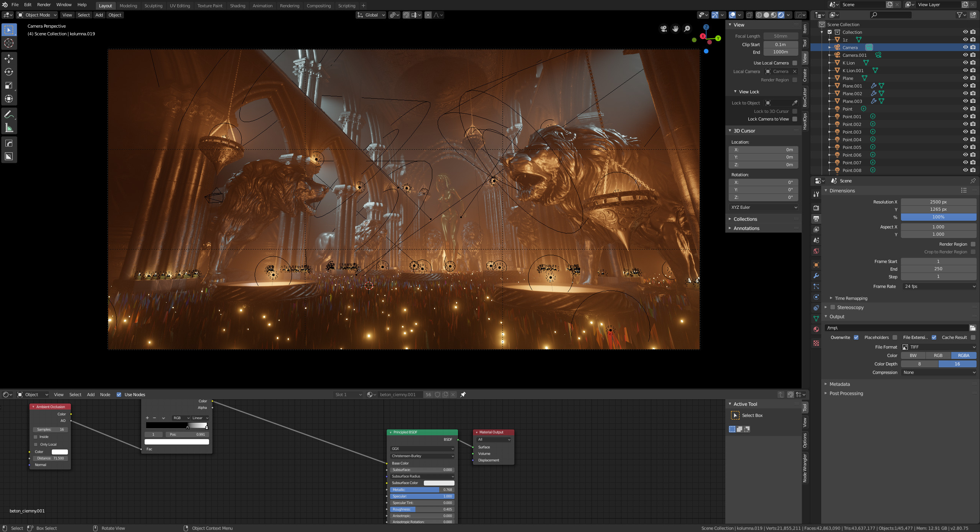The image size is (980, 532).
Task: Open the Node menu in node editor
Action: click(x=105, y=395)
